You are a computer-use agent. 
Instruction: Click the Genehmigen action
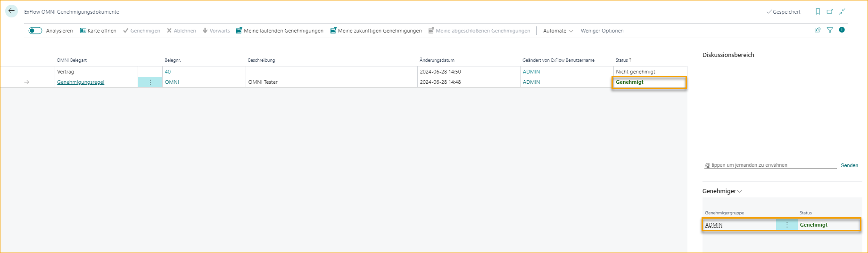coord(141,31)
